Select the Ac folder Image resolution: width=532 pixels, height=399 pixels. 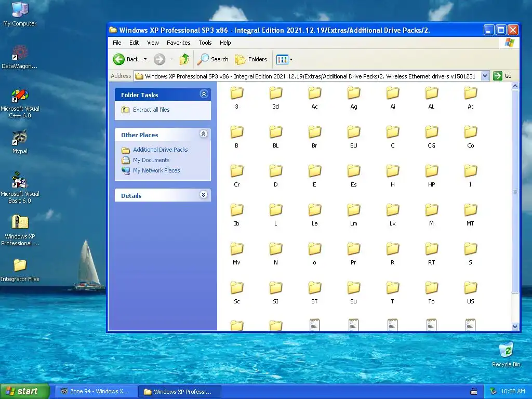[x=314, y=98]
